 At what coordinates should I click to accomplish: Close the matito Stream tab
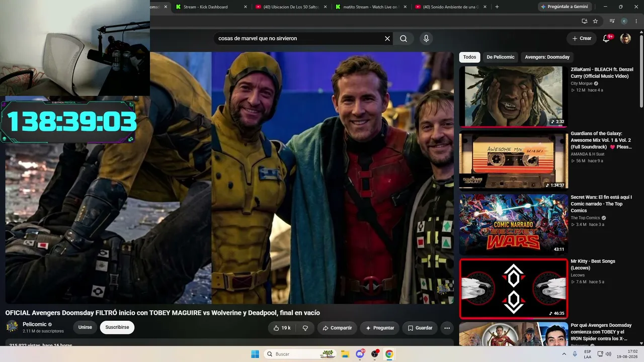point(405,7)
